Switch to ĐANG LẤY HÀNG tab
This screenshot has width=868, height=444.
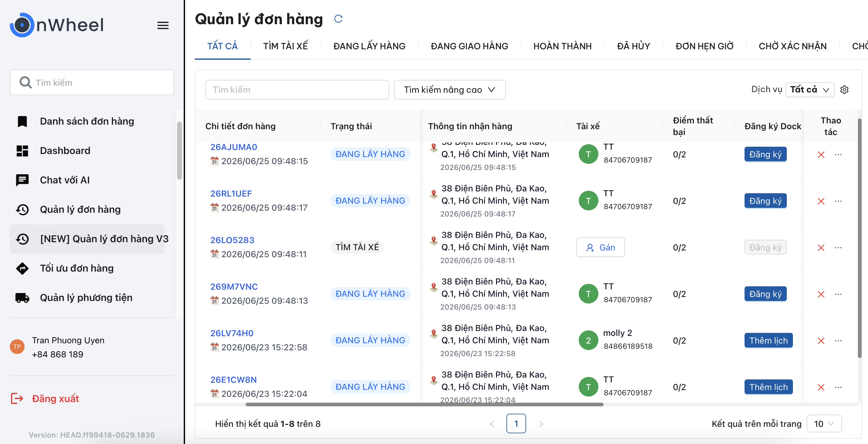click(369, 46)
